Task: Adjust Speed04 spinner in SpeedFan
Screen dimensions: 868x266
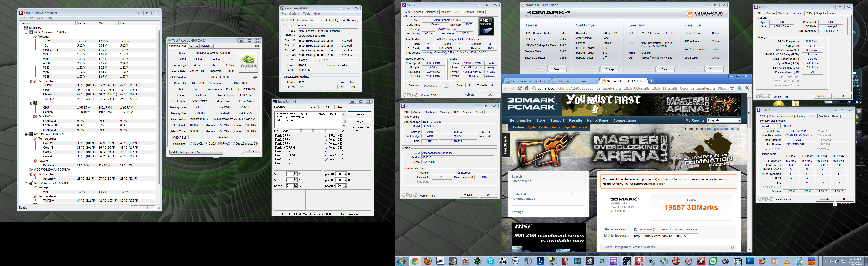Action: 344,174
